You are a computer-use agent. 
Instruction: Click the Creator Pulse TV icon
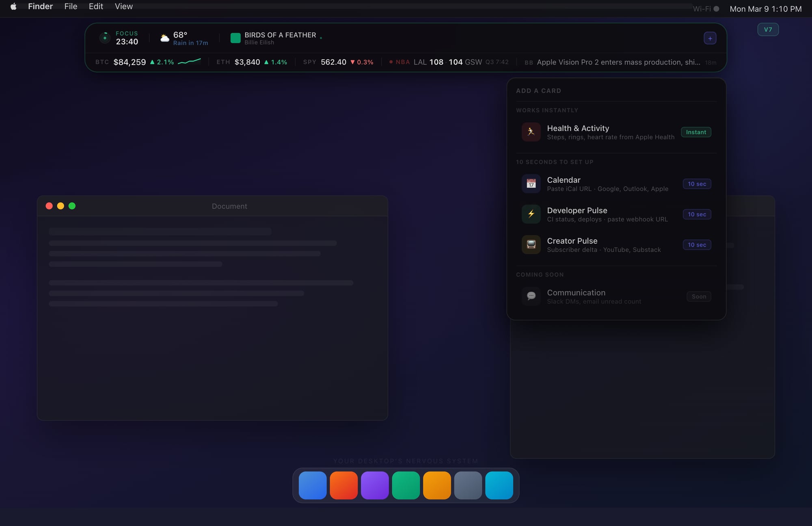point(531,245)
